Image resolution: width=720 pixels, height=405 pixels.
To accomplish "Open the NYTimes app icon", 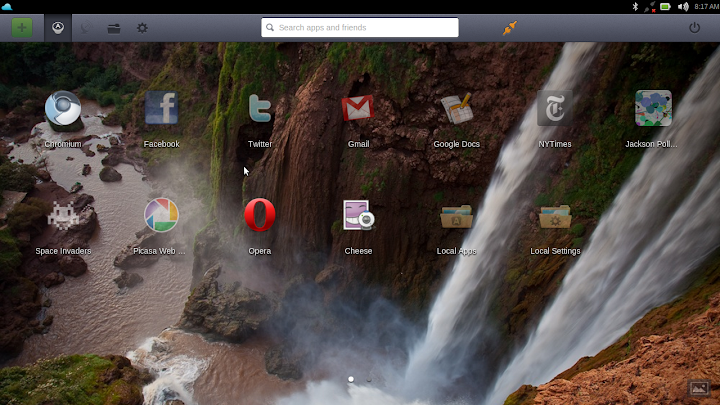I will click(x=555, y=108).
